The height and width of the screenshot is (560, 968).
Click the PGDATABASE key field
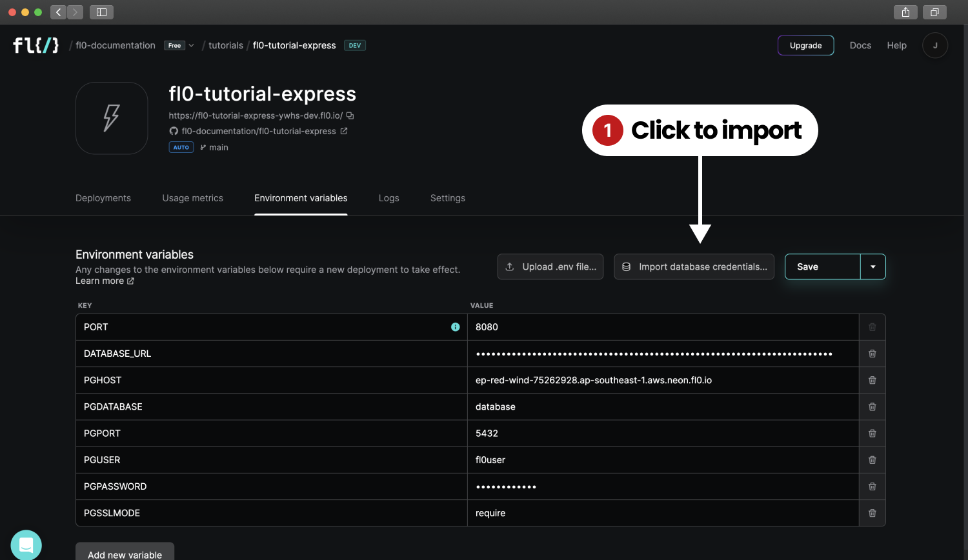(272, 406)
